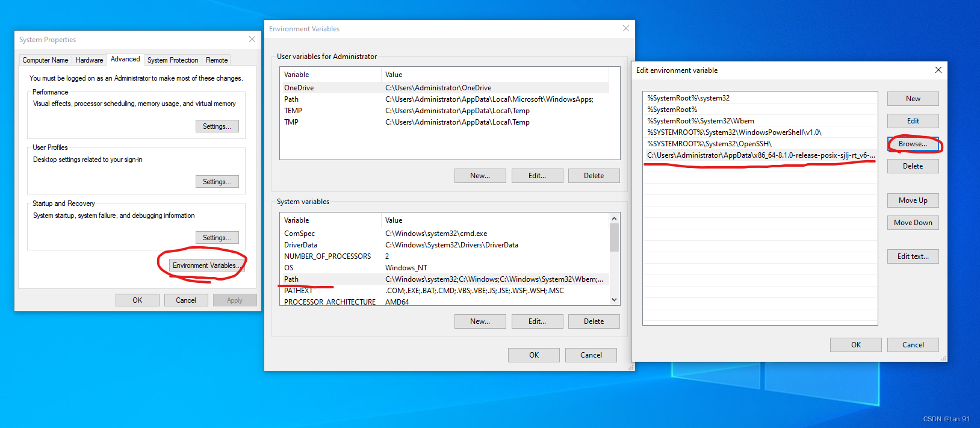Image resolution: width=980 pixels, height=428 pixels.
Task: Click the user variables Value column header
Action: pos(495,75)
